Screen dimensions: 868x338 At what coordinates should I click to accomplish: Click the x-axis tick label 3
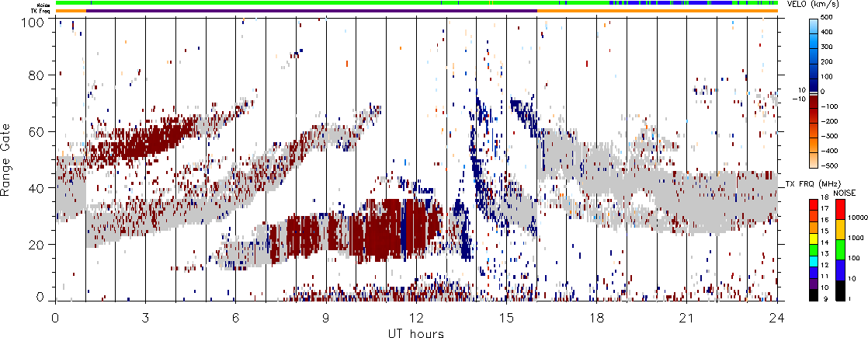pos(145,318)
